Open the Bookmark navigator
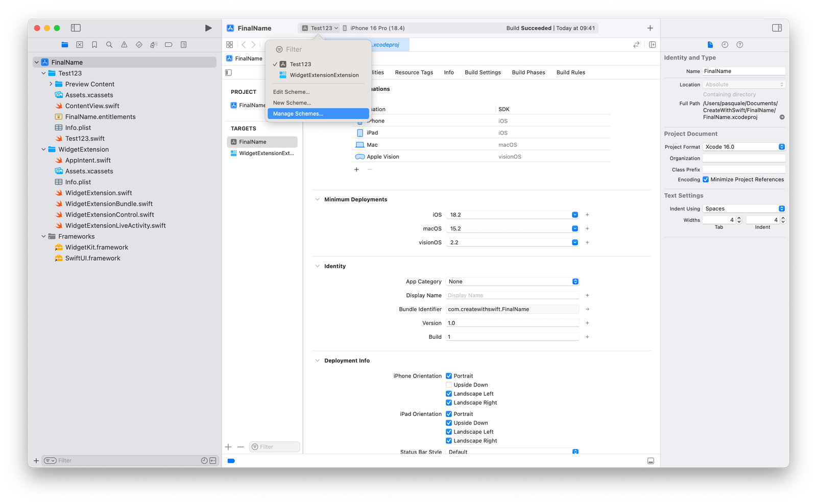 tap(94, 44)
